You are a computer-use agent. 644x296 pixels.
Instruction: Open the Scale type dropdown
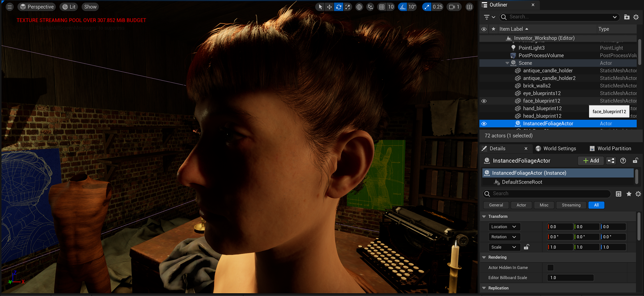point(504,247)
